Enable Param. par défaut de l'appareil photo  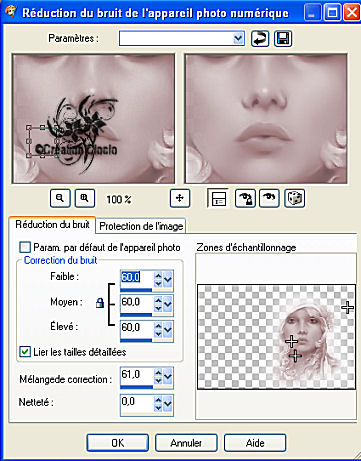(25, 247)
